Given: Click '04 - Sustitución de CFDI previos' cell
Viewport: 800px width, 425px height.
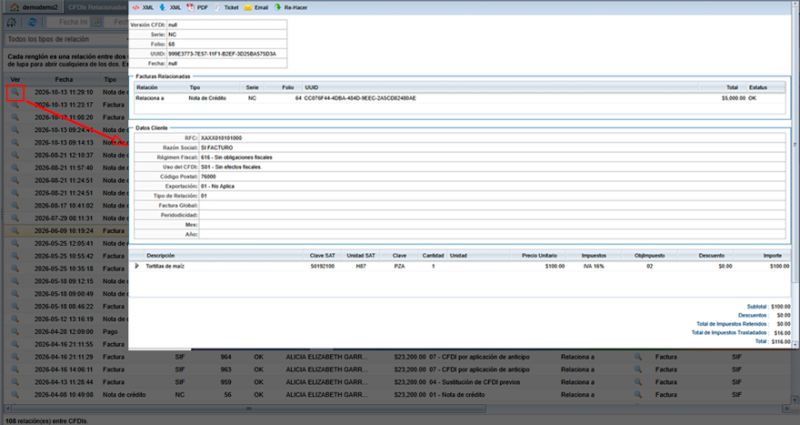Looking at the screenshot, I should coord(474,382).
